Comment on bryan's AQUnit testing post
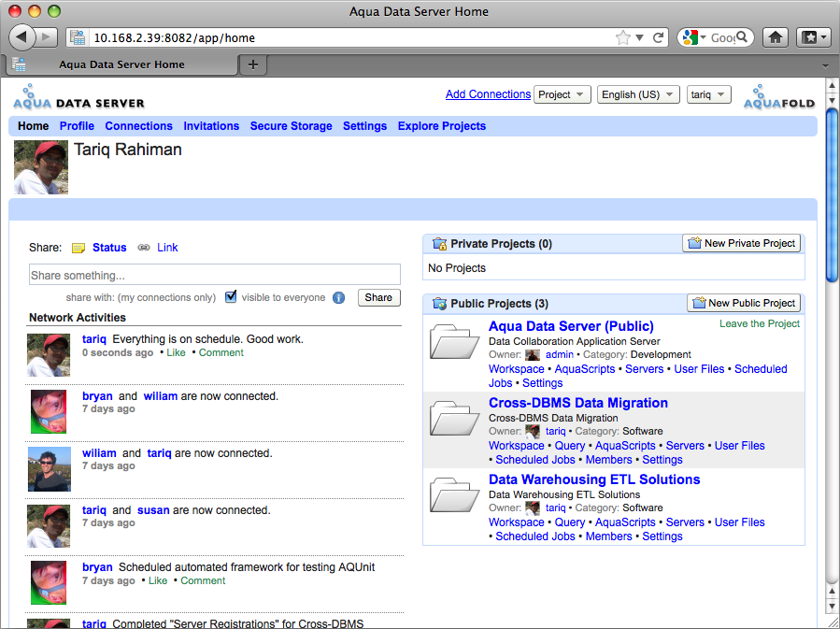Viewport: 840px width, 629px height. click(x=203, y=580)
